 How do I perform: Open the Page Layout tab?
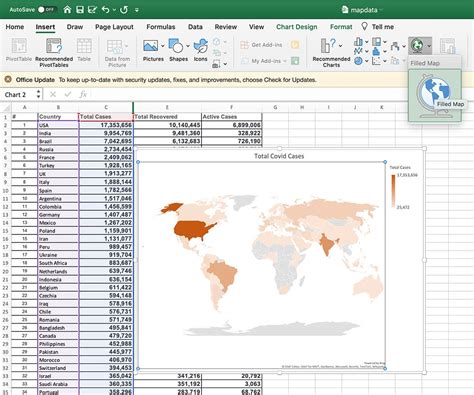click(x=114, y=27)
